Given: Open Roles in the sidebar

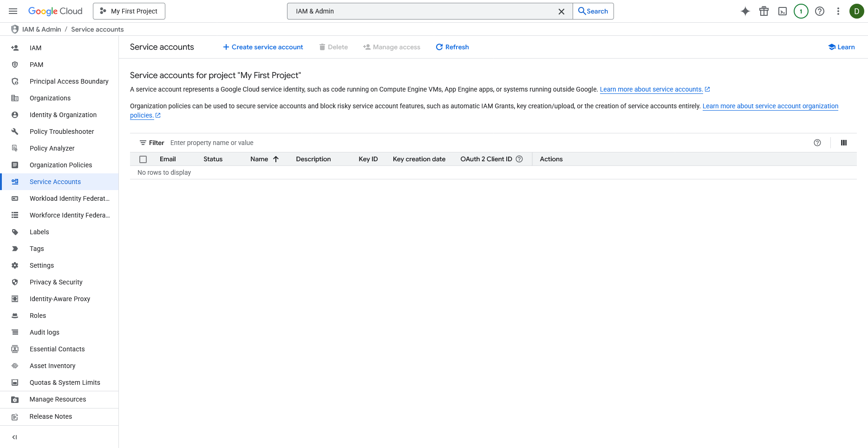Looking at the screenshot, I should click(38, 316).
